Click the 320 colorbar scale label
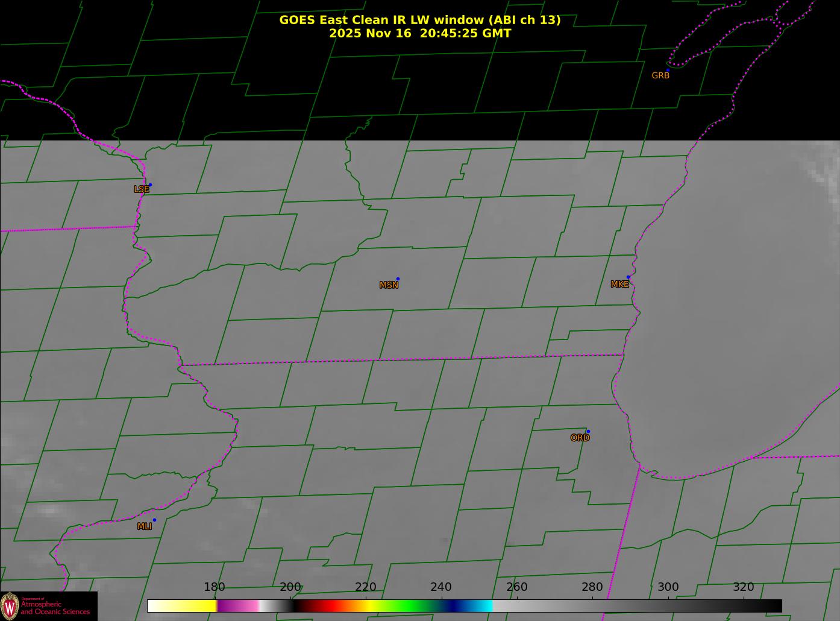The image size is (840, 621). tap(744, 587)
